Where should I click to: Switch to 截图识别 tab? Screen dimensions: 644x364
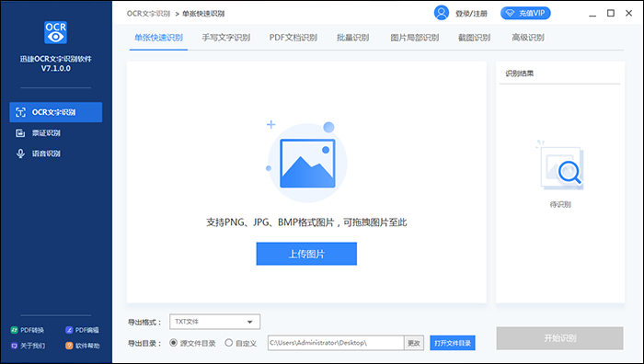pos(474,38)
